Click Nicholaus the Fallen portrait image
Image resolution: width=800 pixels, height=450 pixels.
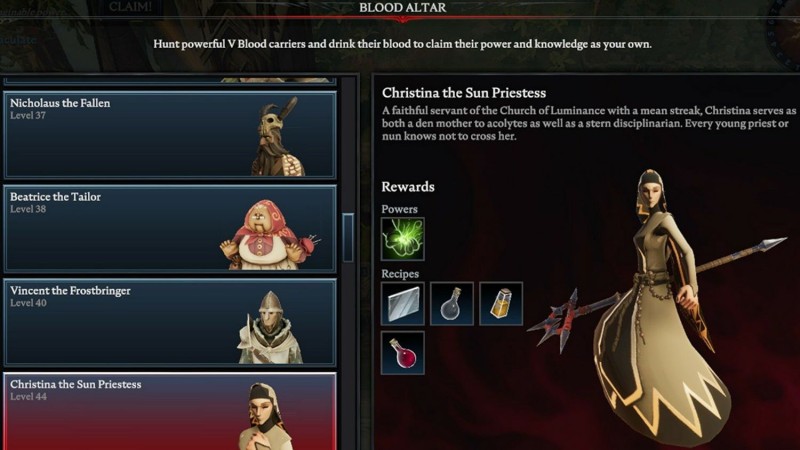(x=279, y=137)
